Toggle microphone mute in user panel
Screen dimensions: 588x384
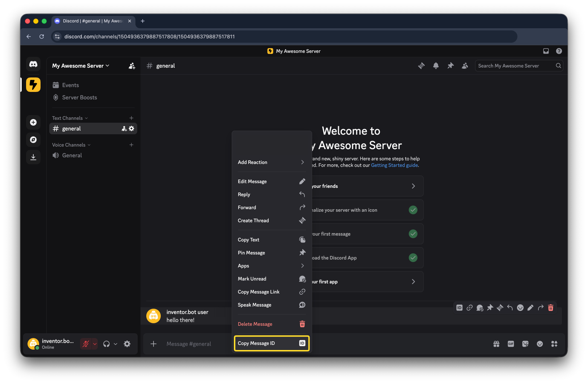click(x=86, y=344)
